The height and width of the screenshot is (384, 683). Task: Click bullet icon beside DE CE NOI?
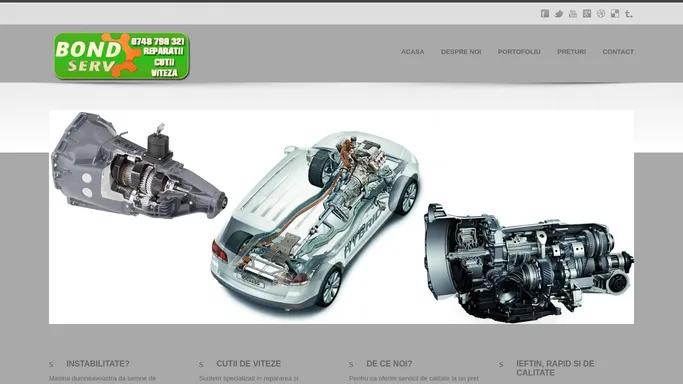[351, 364]
